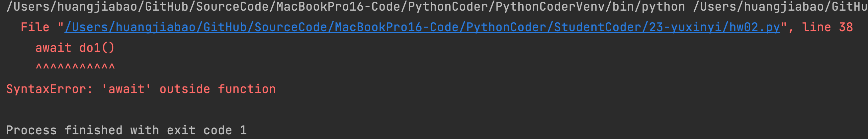Click the 'Process finished with exit code 1' line
The height and width of the screenshot is (139, 868).
click(127, 130)
